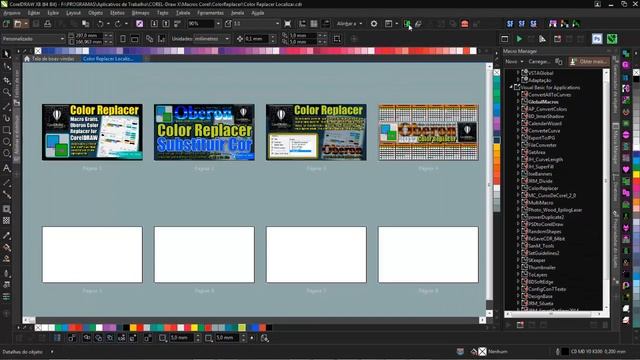Click the Options gear icon

[374, 24]
